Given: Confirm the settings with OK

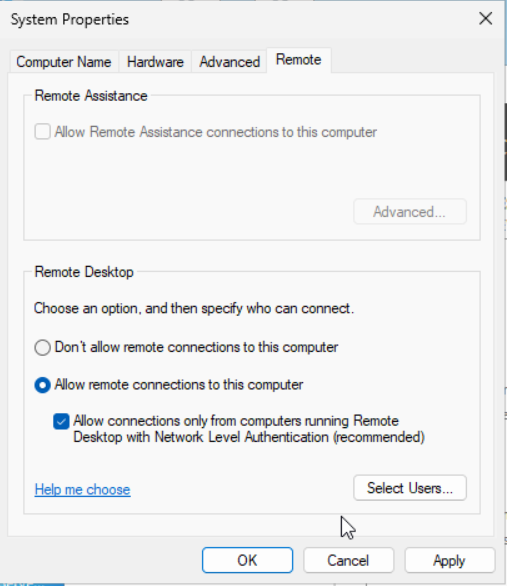Looking at the screenshot, I should coord(247,560).
